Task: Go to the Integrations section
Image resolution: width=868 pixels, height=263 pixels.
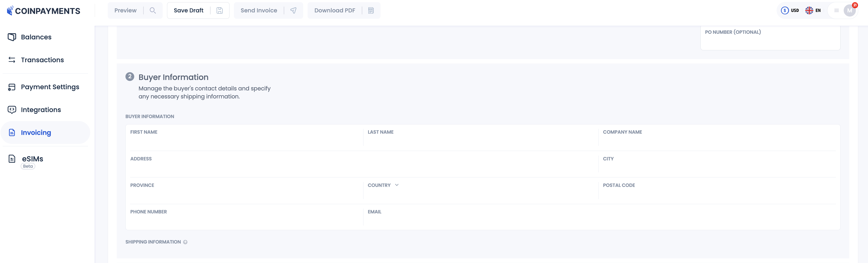Action: click(41, 110)
